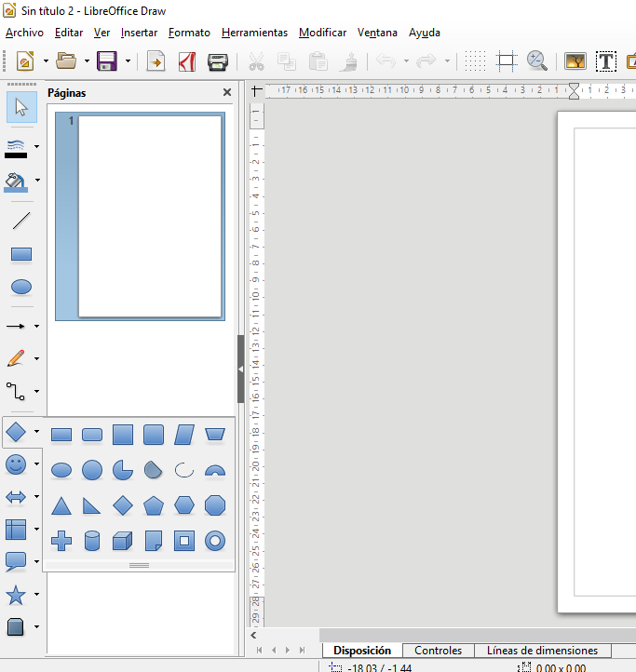Screen dimensions: 636x672
Task: Click the Open folder icon
Action: [x=66, y=60]
